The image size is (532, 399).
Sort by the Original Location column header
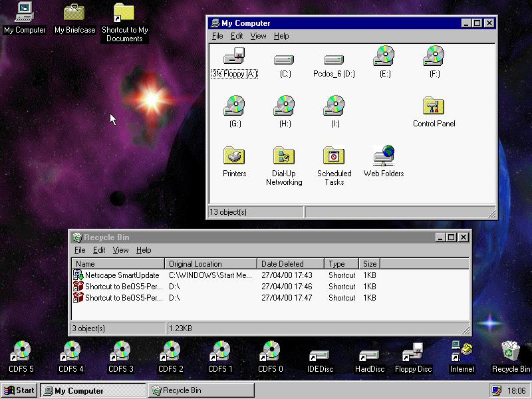tap(210, 264)
